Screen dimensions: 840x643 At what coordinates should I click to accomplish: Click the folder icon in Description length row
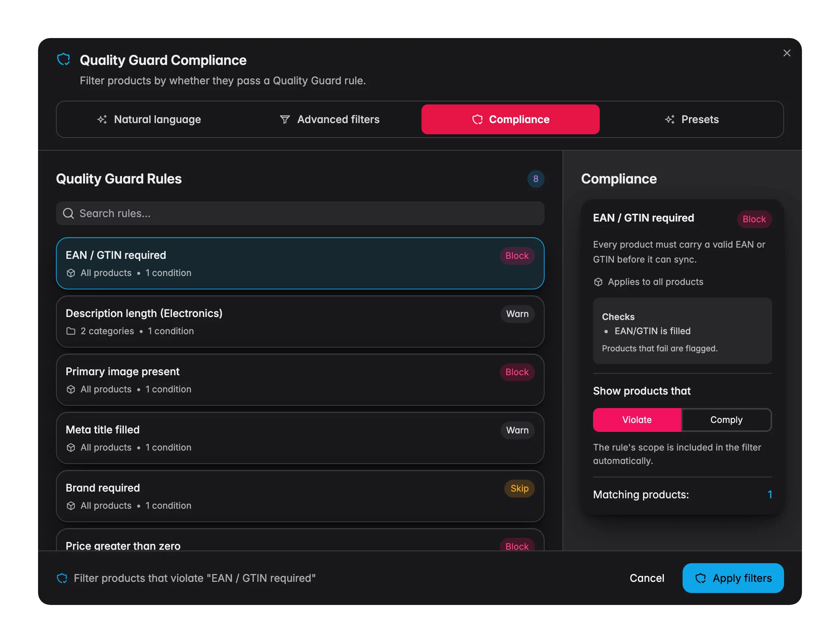point(71,331)
